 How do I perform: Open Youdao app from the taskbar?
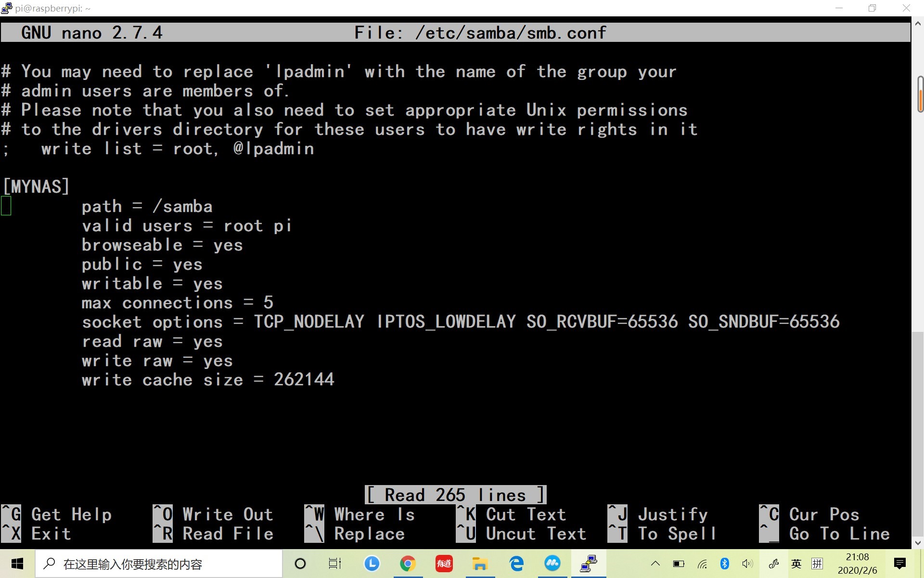(x=444, y=564)
